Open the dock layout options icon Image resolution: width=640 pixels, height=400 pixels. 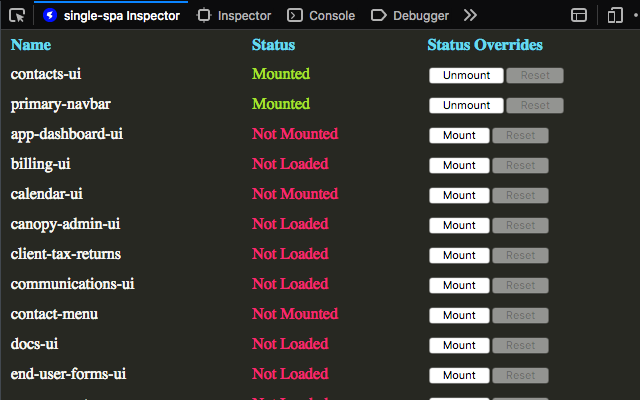(x=579, y=16)
